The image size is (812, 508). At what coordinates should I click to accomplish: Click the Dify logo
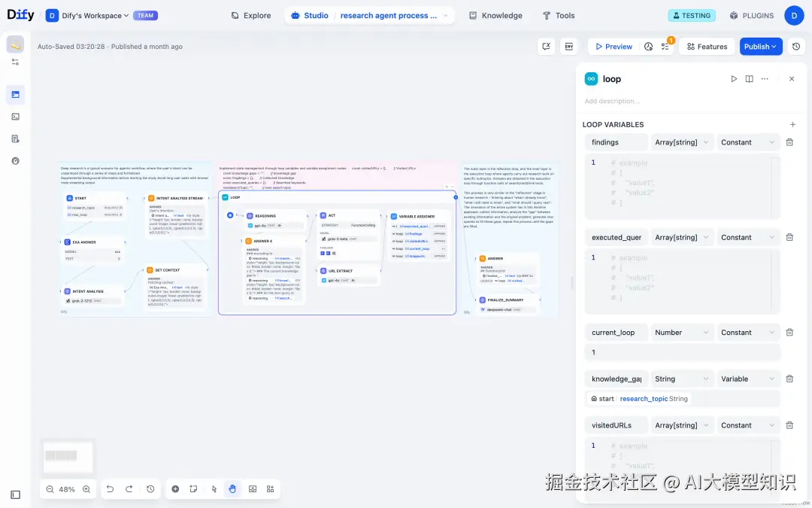(x=21, y=15)
